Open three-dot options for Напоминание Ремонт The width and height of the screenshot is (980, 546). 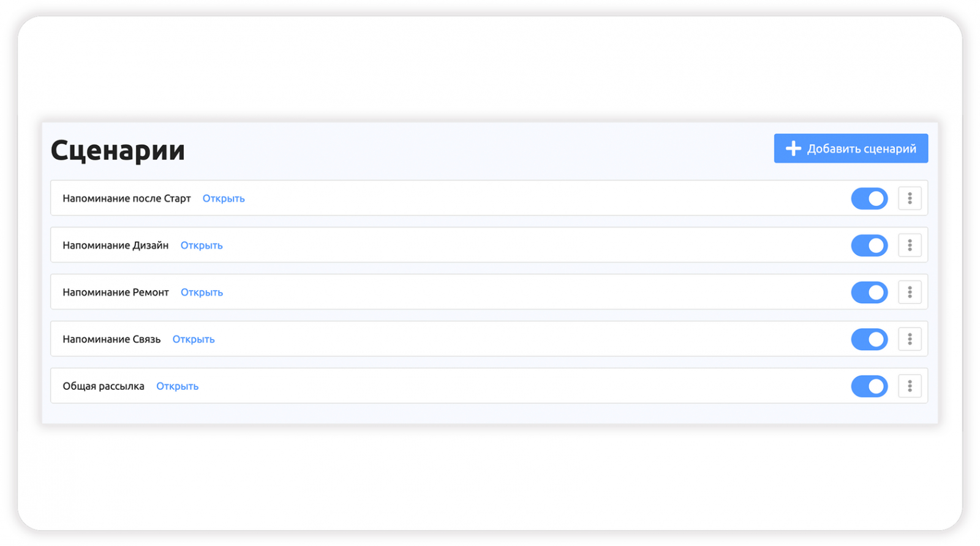pos(910,293)
